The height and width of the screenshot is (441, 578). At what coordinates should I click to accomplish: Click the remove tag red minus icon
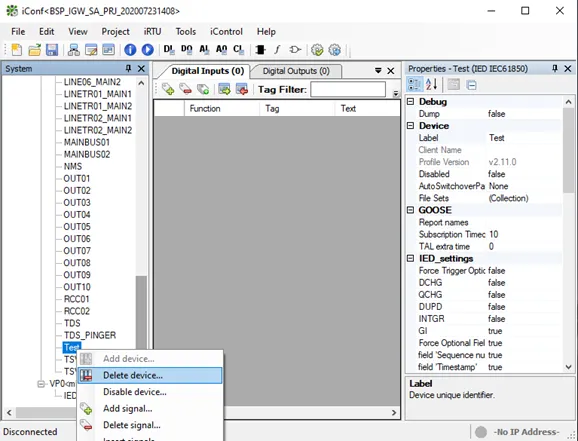[x=185, y=89]
